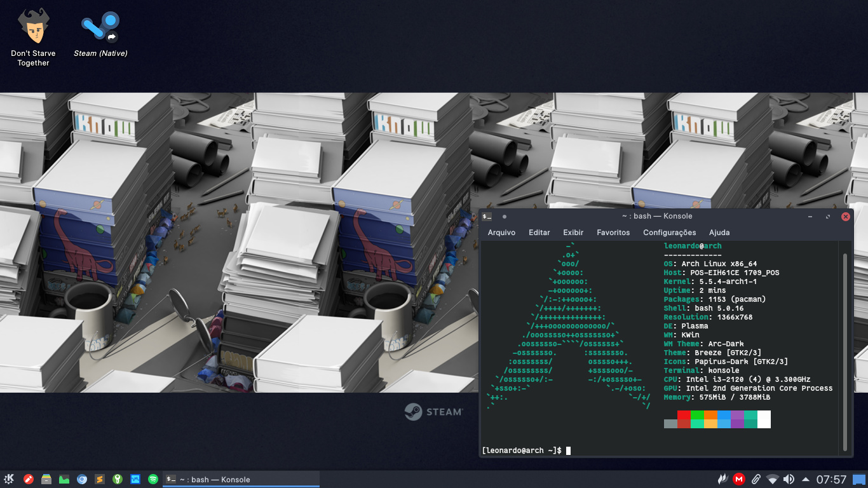The width and height of the screenshot is (868, 488).
Task: Click the 'Host: POS-EIH61CE 1709_POS' line
Action: tap(722, 273)
